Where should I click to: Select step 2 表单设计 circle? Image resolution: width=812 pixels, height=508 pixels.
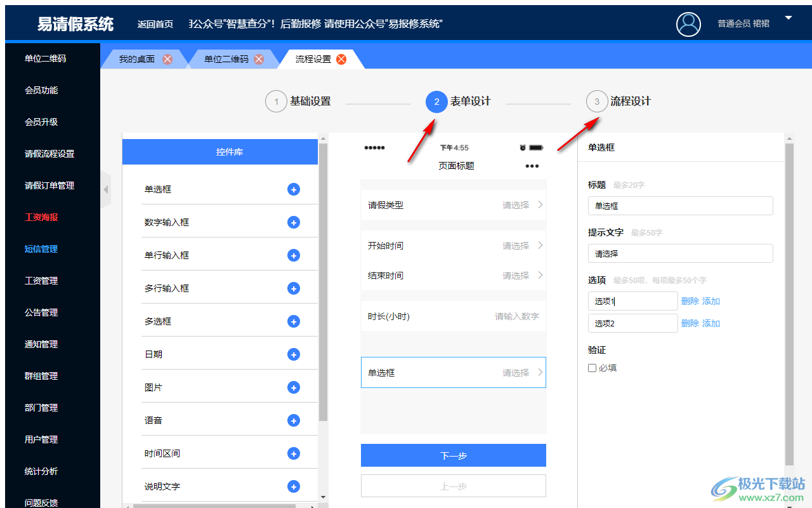click(x=436, y=102)
